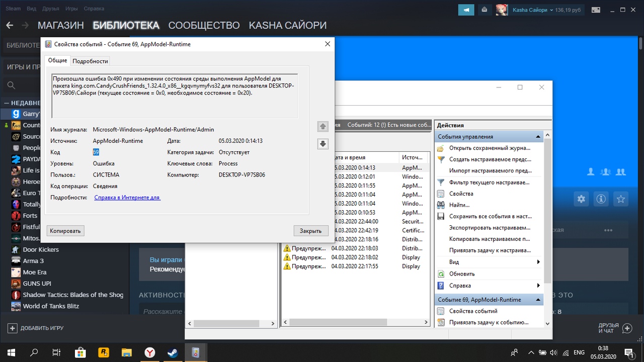Click ENG language indicator in system tray
The width and height of the screenshot is (644, 362).
(x=579, y=352)
